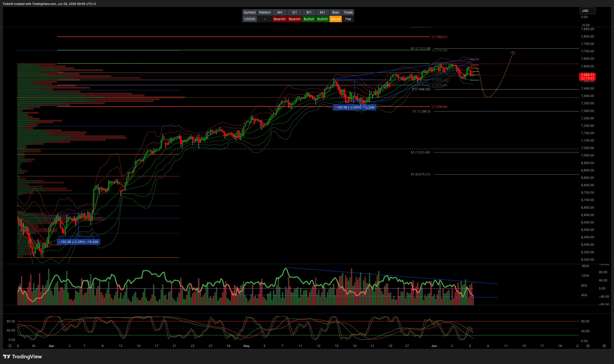Click the Flat trade cell
Image resolution: width=614 pixels, height=364 pixels.
[348, 19]
